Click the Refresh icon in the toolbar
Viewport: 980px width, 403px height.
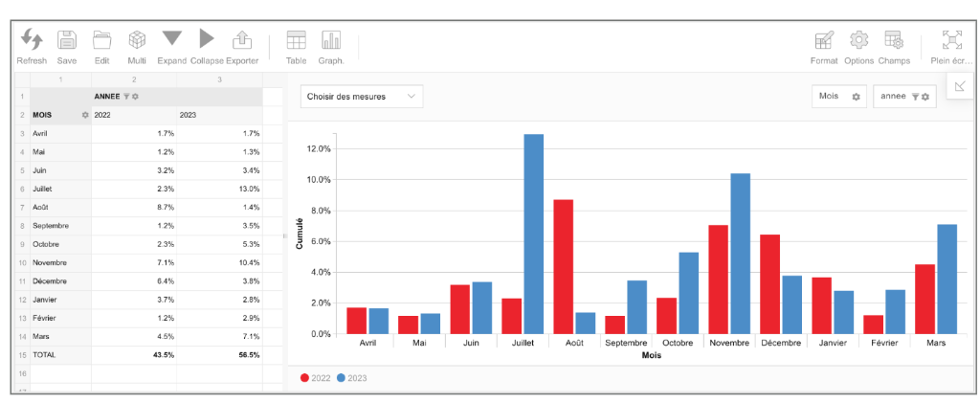click(x=32, y=39)
